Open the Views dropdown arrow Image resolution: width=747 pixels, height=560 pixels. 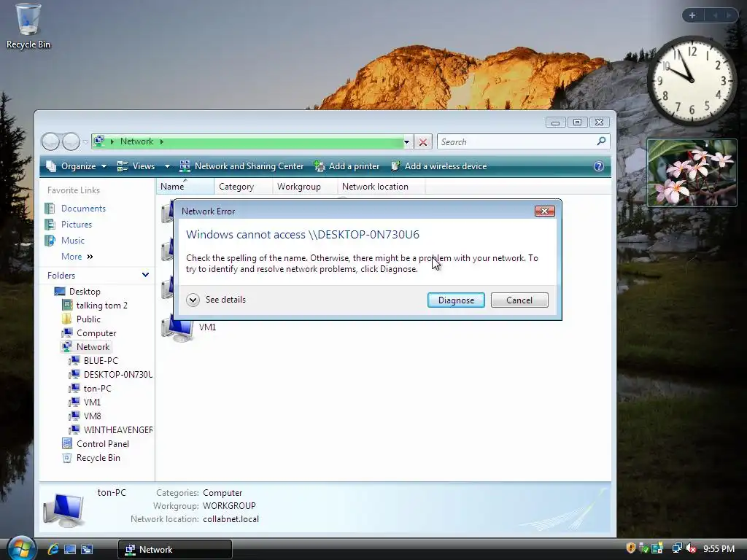(167, 166)
